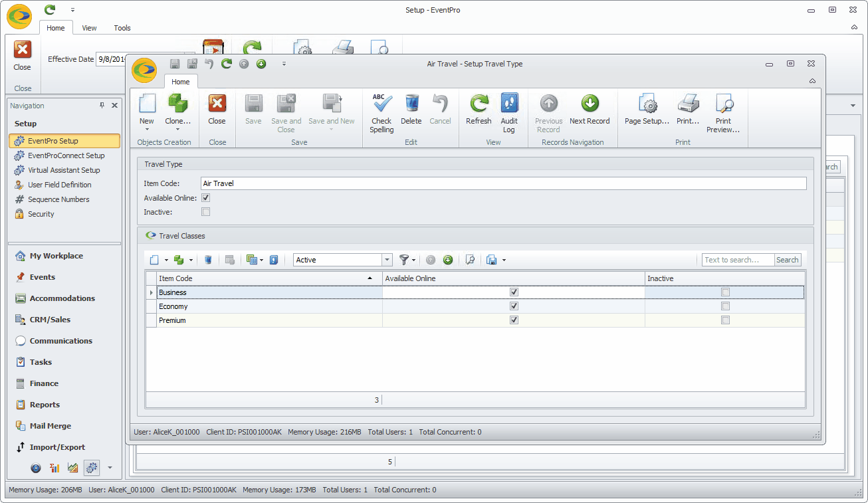868x503 pixels.
Task: Collapse the Air Travel window ribbon
Action: [812, 81]
